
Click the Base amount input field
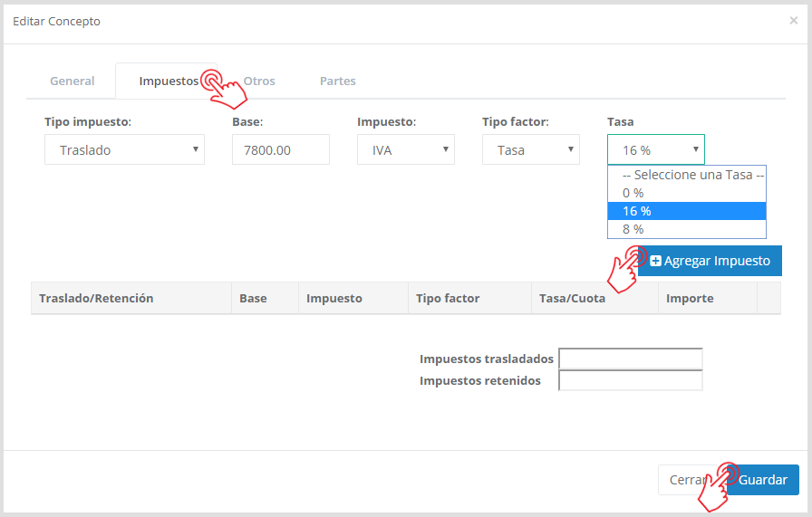tap(281, 149)
